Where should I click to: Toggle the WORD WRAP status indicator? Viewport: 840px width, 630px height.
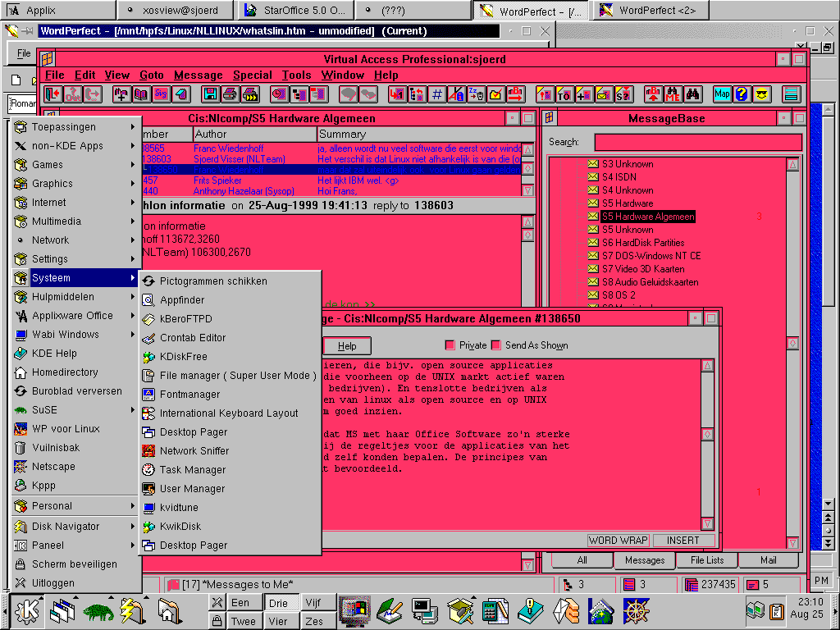[619, 540]
